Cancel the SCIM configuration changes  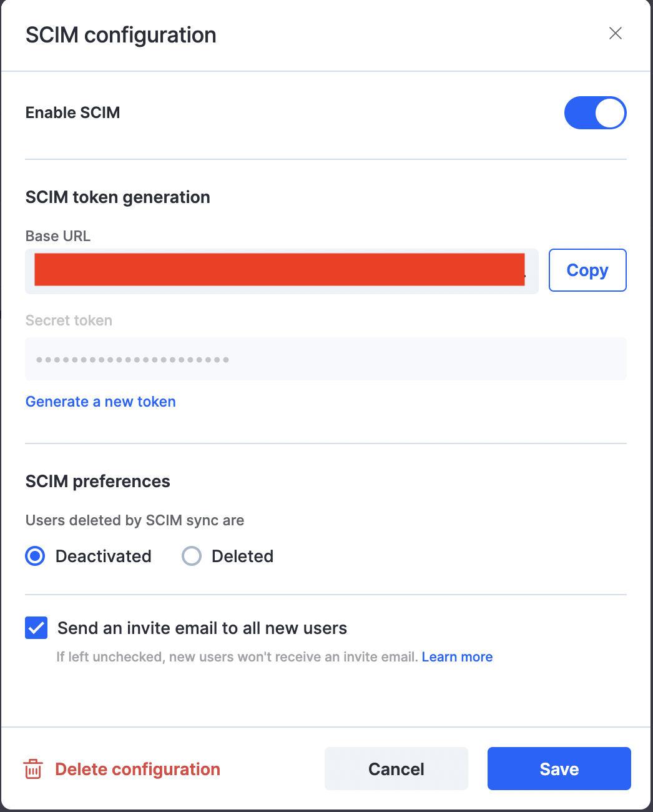(396, 769)
